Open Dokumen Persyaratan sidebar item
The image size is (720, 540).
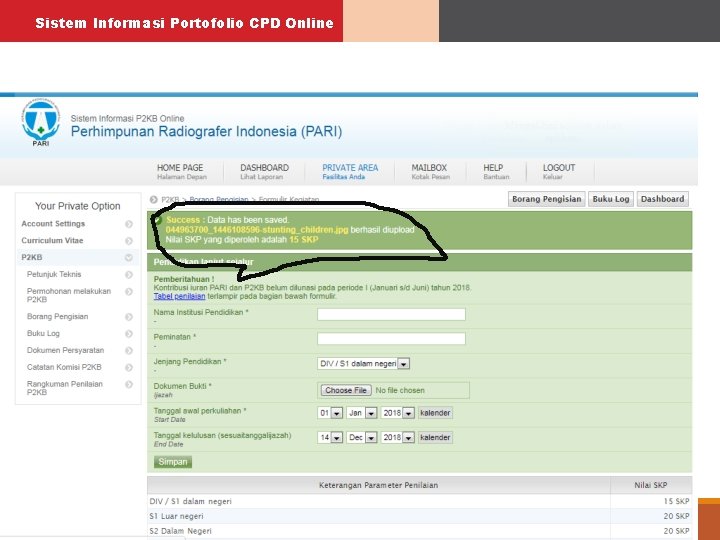65,350
